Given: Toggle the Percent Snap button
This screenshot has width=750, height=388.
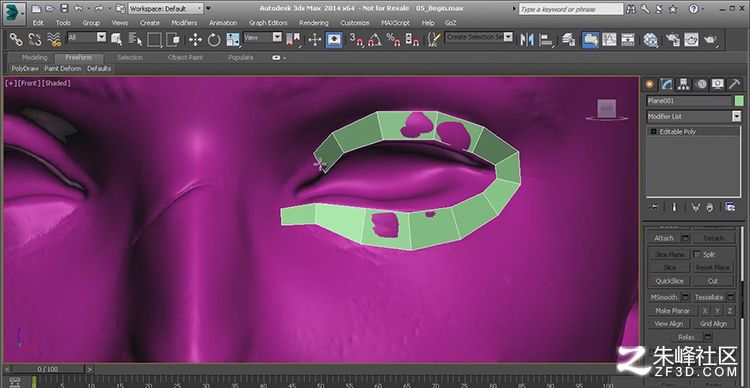Looking at the screenshot, I should (393, 40).
